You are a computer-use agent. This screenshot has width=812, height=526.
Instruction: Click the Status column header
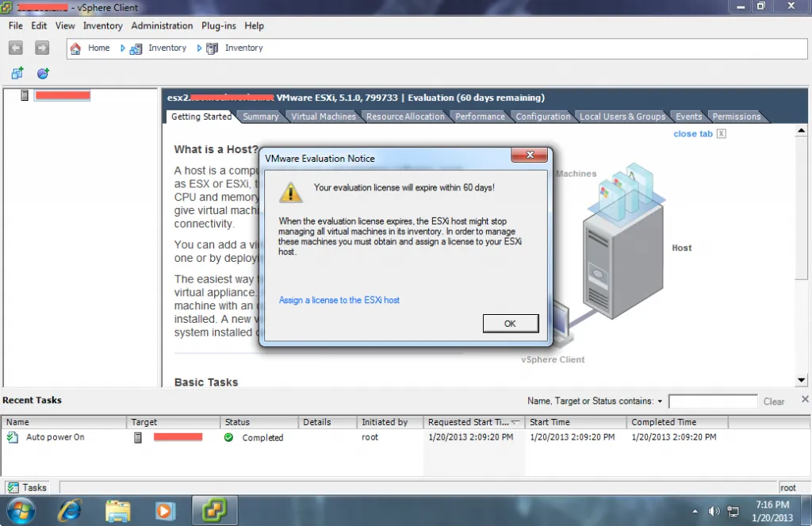pos(259,422)
